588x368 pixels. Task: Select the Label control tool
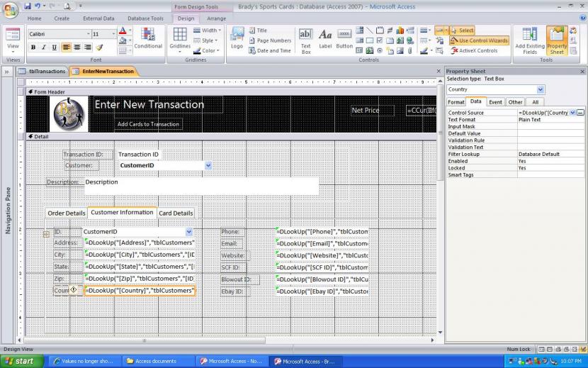click(x=325, y=40)
